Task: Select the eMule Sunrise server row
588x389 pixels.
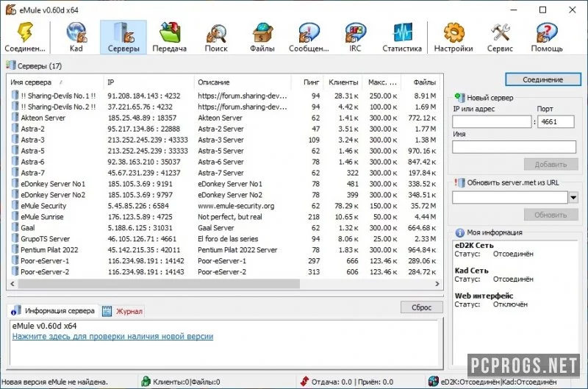Action: click(224, 216)
